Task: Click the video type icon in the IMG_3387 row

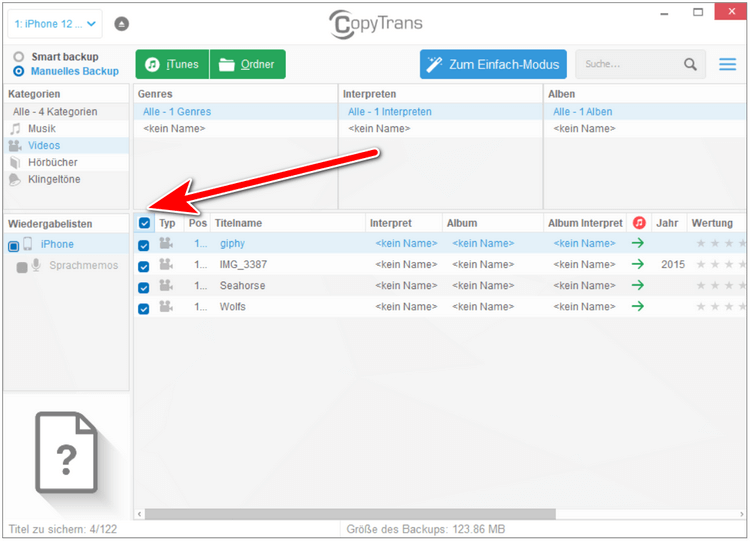Action: [165, 265]
